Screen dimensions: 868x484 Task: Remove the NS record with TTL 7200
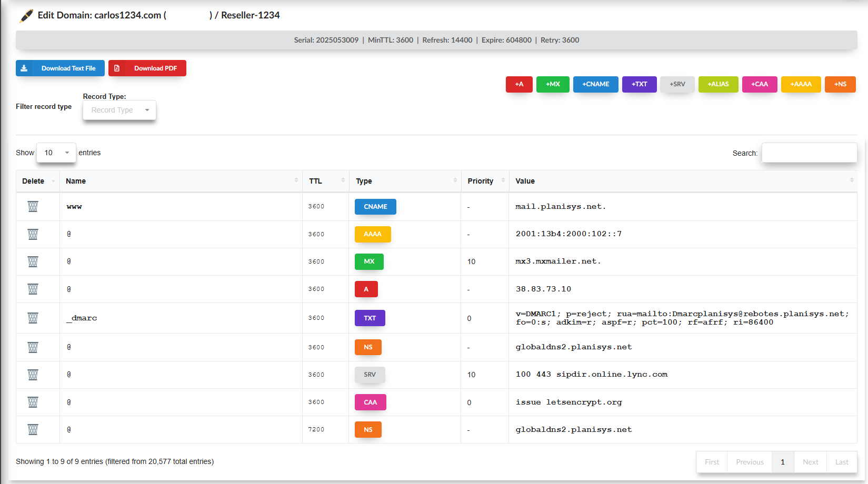pos(33,430)
